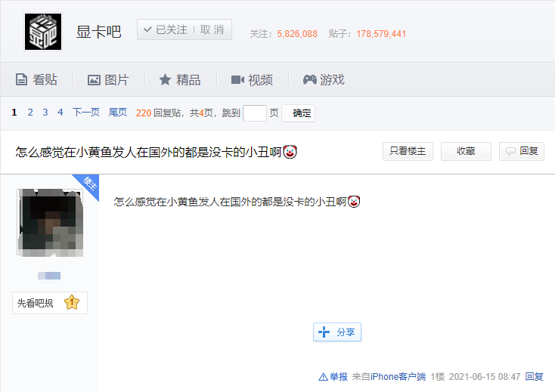The width and height of the screenshot is (555, 392).
Task: Click the picture icon beside 图片
Action: pos(94,80)
